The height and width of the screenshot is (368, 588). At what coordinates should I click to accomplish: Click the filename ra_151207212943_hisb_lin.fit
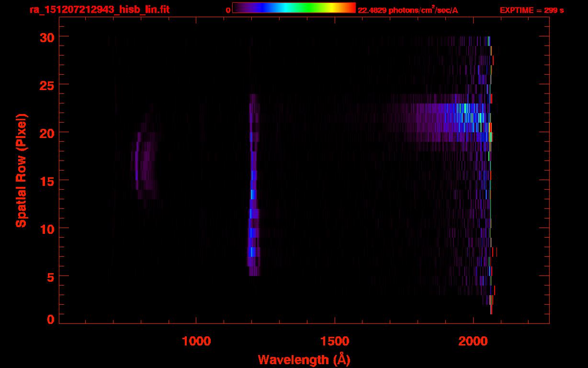click(x=100, y=10)
